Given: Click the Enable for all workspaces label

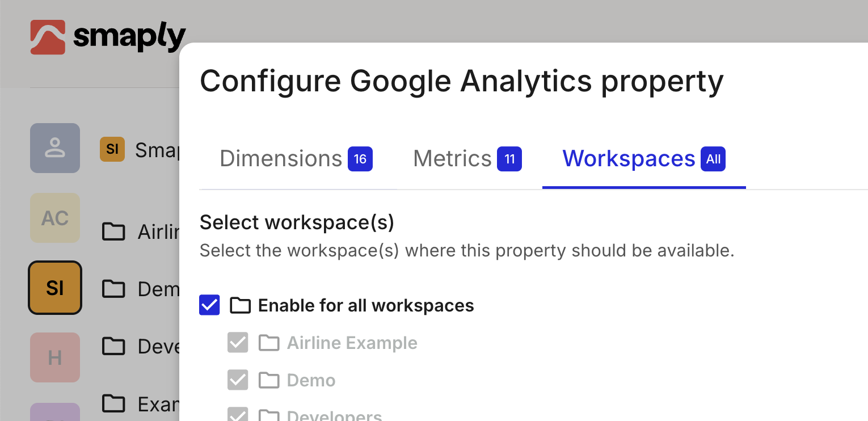Looking at the screenshot, I should point(366,306).
